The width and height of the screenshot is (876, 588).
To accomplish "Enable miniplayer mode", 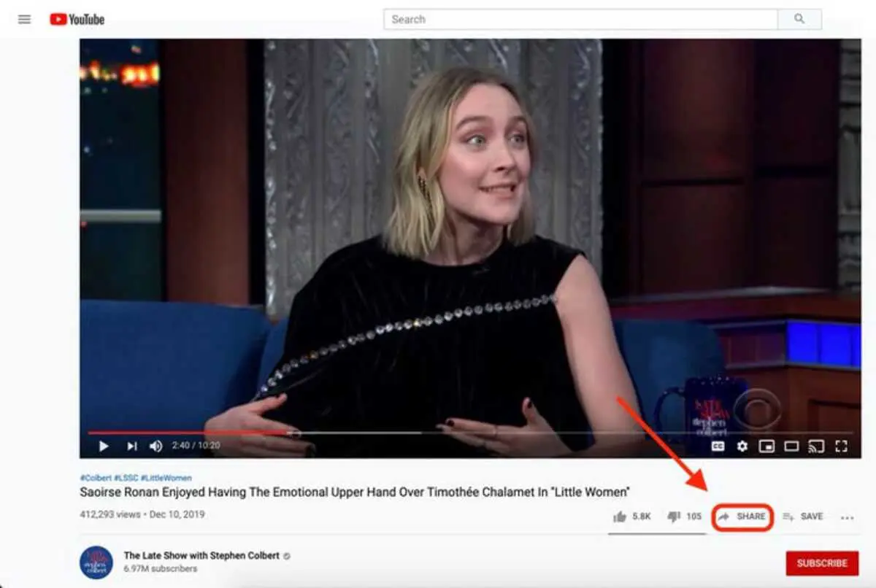I will tap(766, 446).
